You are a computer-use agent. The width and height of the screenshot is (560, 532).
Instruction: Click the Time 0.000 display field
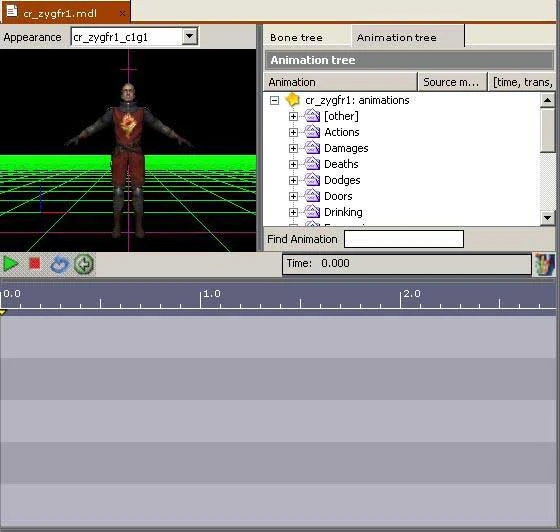point(406,264)
